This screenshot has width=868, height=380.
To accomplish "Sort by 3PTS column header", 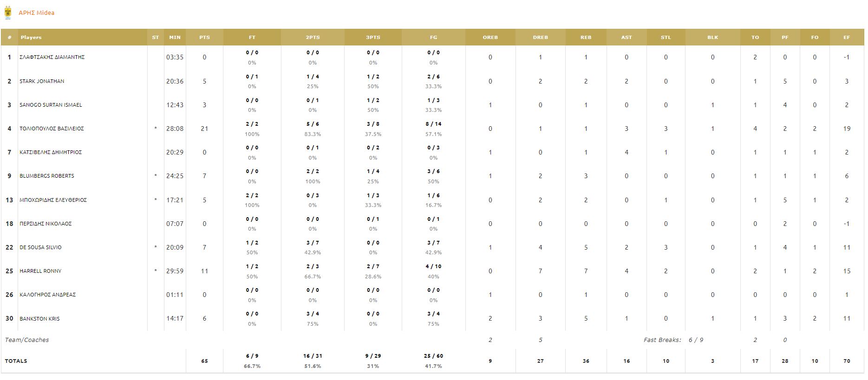I will pyautogui.click(x=373, y=37).
